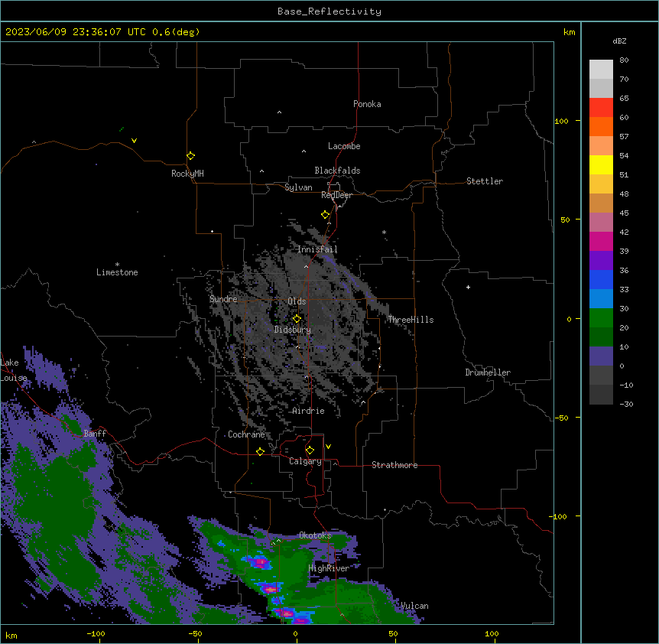
Task: Click the Airdrie city label
Action: coord(308,411)
